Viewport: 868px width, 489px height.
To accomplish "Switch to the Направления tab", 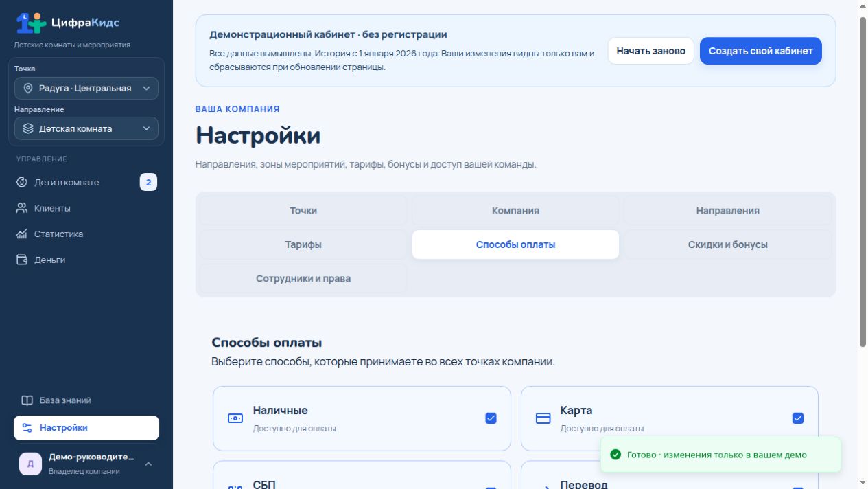I will pos(727,211).
